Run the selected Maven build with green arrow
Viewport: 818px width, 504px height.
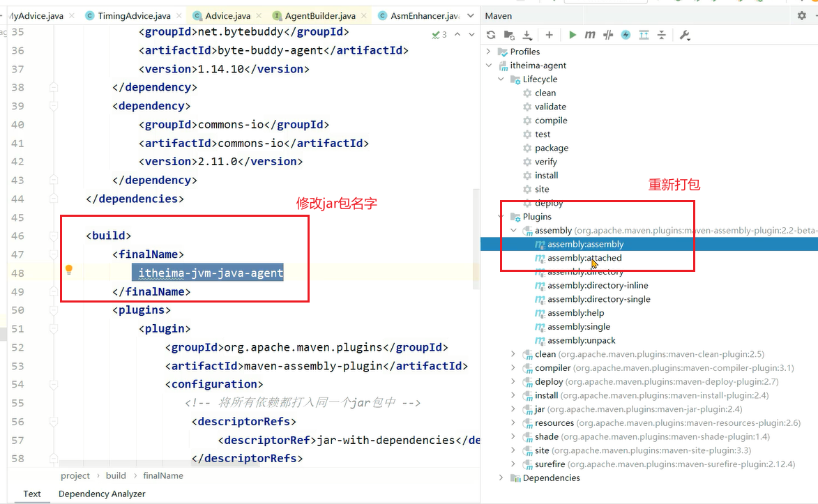pos(572,35)
